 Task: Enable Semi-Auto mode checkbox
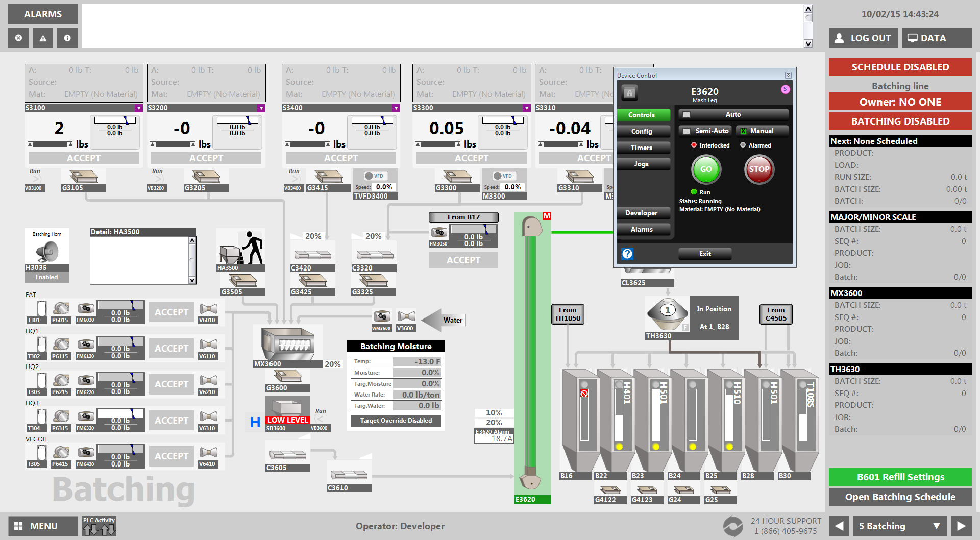687,131
